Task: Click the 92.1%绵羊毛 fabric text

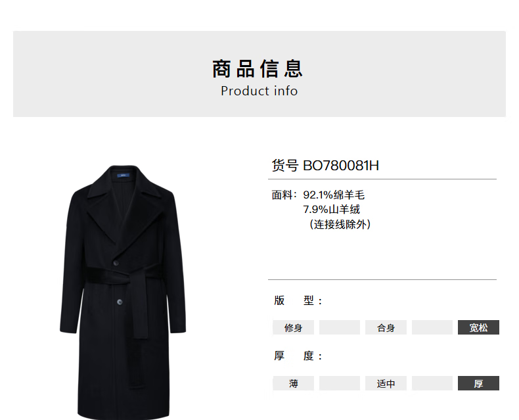Action: pyautogui.click(x=334, y=195)
